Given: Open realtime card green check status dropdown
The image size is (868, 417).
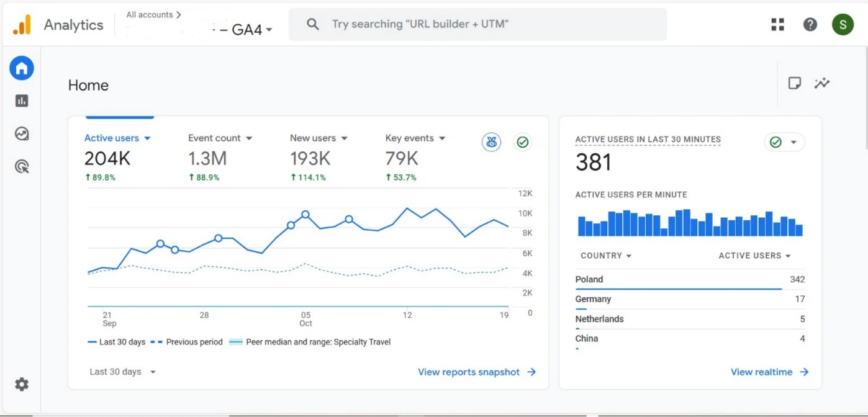Looking at the screenshot, I should [784, 142].
